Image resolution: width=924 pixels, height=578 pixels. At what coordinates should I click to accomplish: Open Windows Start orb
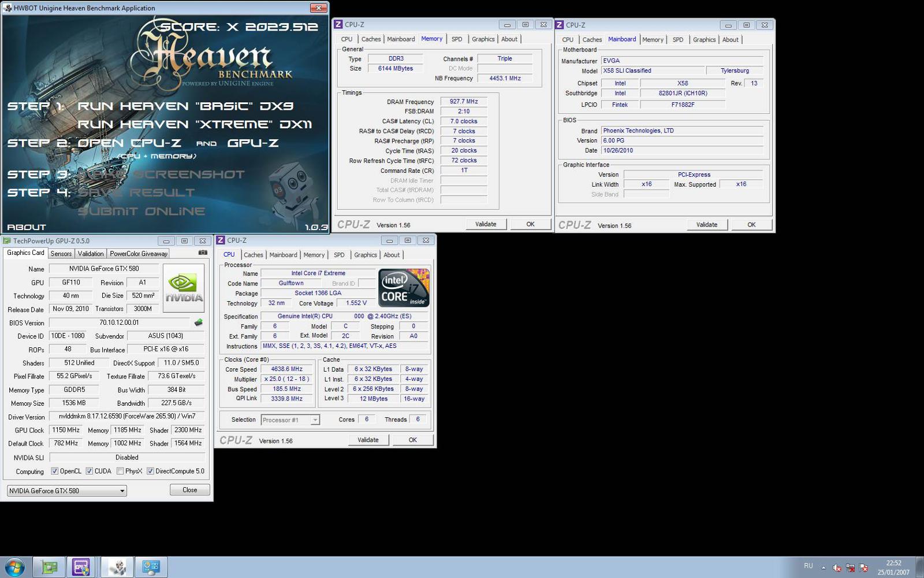pos(14,567)
